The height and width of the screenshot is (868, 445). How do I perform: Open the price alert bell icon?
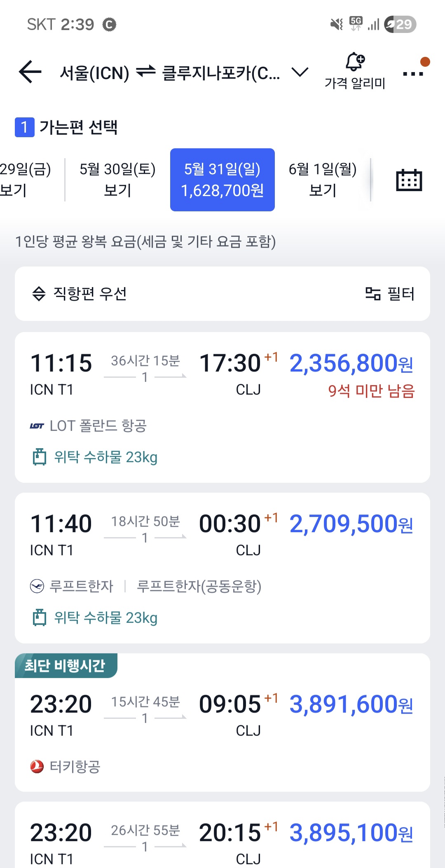(354, 62)
